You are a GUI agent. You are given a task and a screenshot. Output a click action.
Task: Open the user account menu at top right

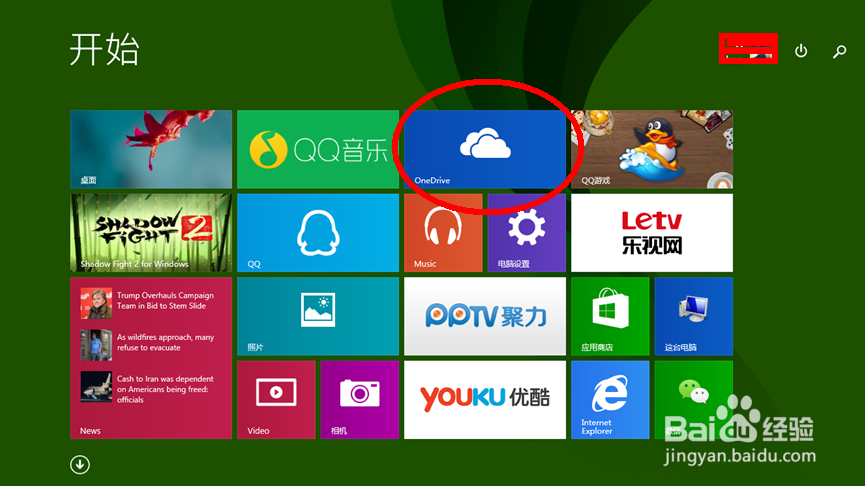coord(748,49)
